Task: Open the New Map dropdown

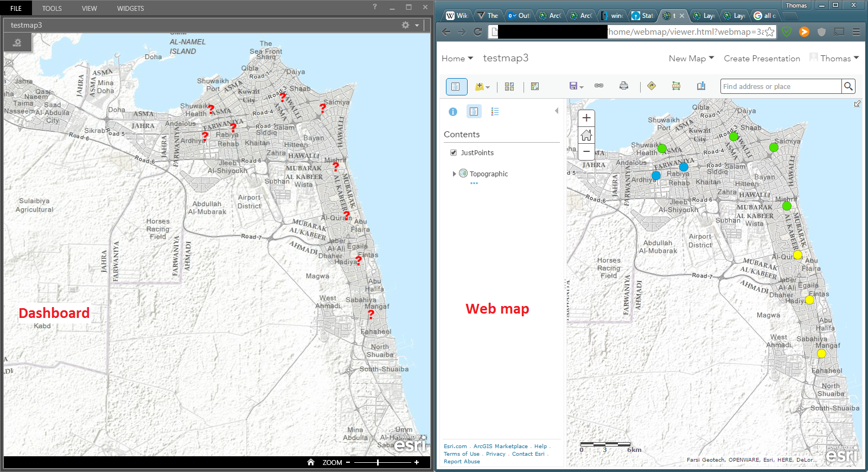Action: pos(691,59)
